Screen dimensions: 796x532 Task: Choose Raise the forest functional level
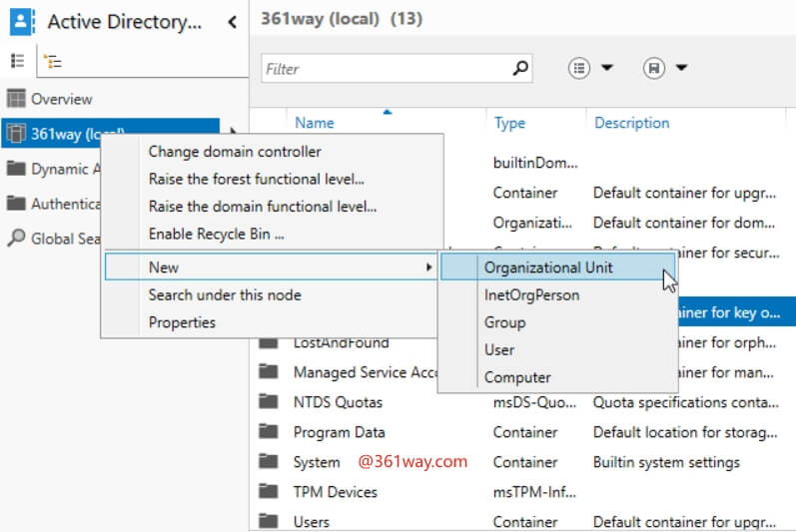tap(257, 179)
